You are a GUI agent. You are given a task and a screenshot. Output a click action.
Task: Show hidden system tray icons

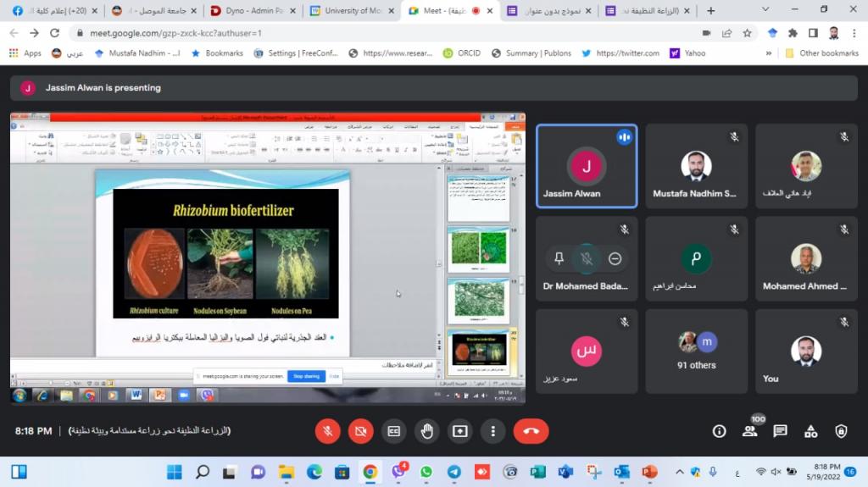click(679, 472)
